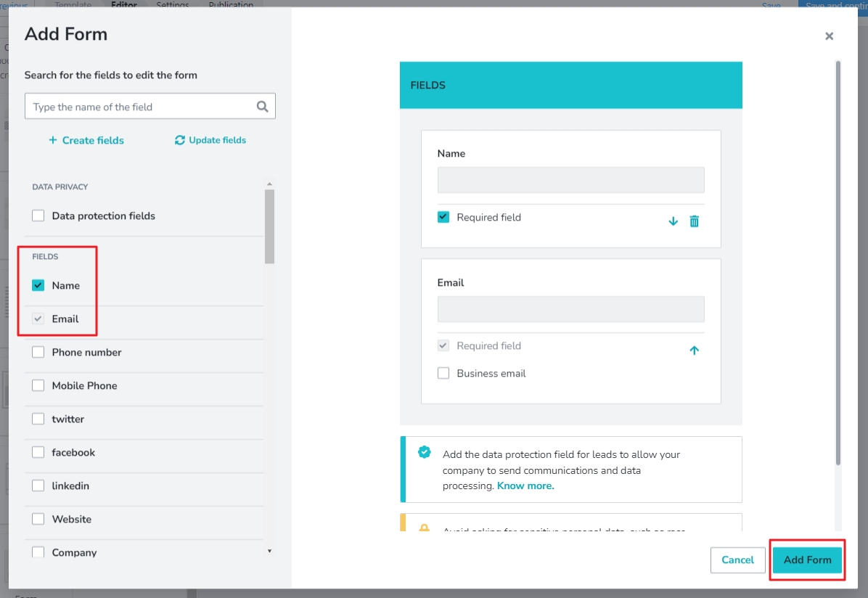Viewport: 868px width, 598px height.
Task: Move the Name field down with arrow icon
Action: coord(673,221)
